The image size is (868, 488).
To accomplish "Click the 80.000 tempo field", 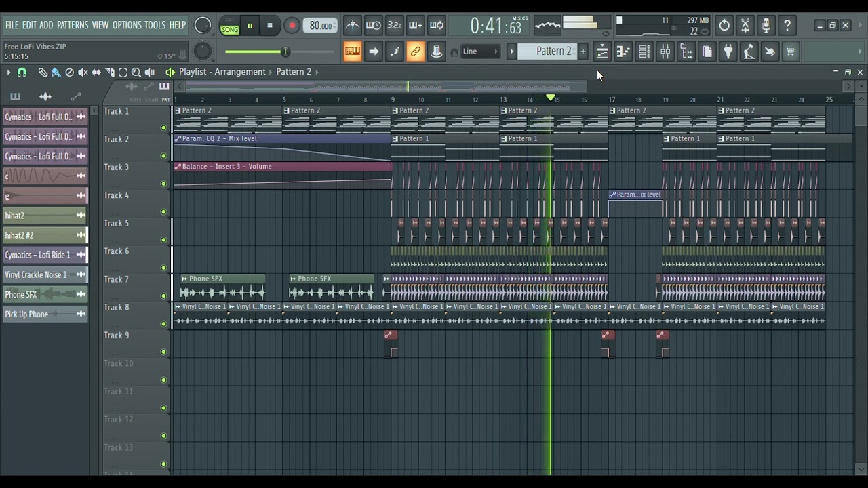I will [320, 26].
